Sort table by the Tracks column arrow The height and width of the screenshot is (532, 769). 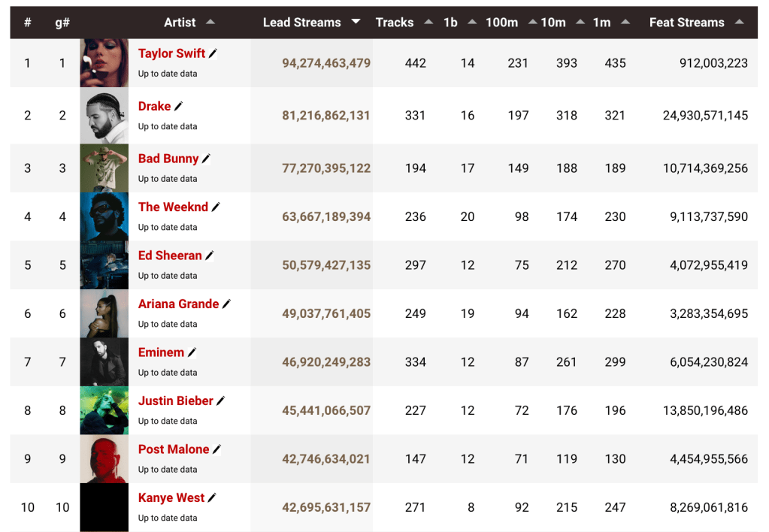pos(428,23)
